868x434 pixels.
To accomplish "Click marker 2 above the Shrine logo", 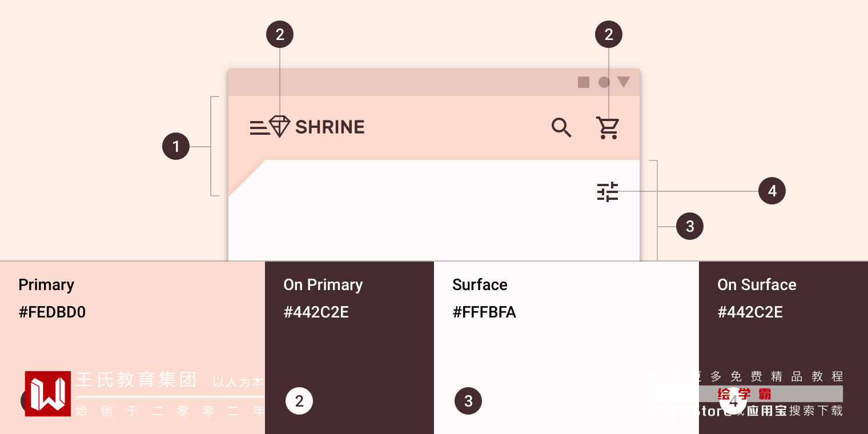I will (x=280, y=35).
